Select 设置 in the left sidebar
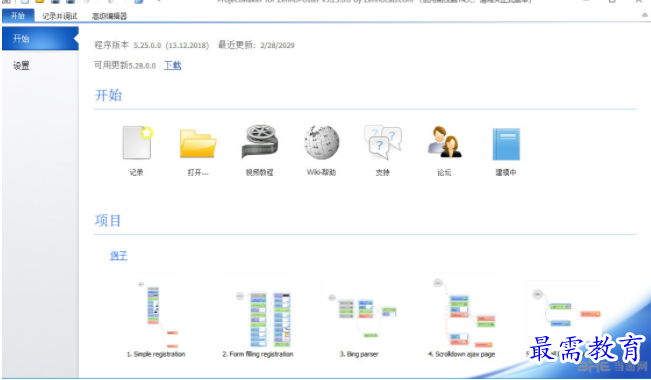The image size is (651, 380). coord(21,66)
